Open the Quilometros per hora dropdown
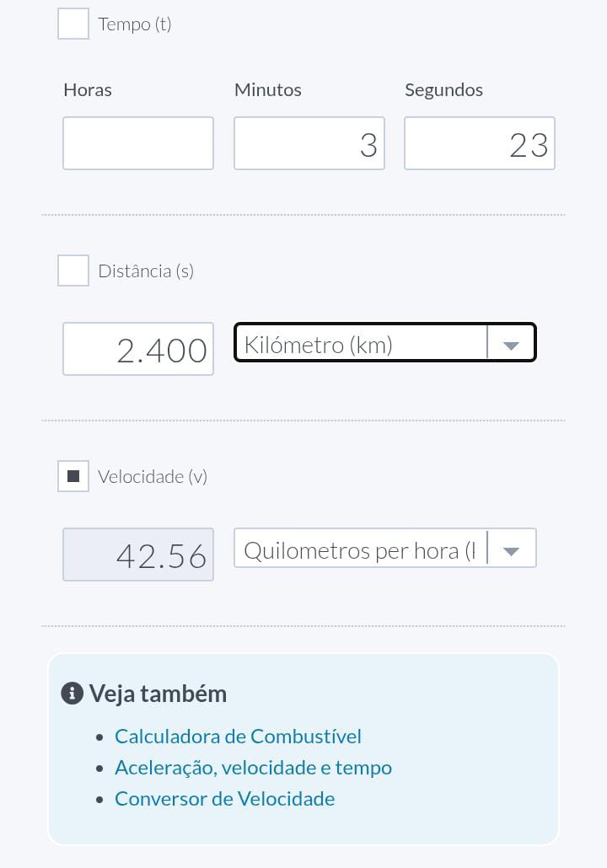This screenshot has height=868, width=607. [361, 549]
